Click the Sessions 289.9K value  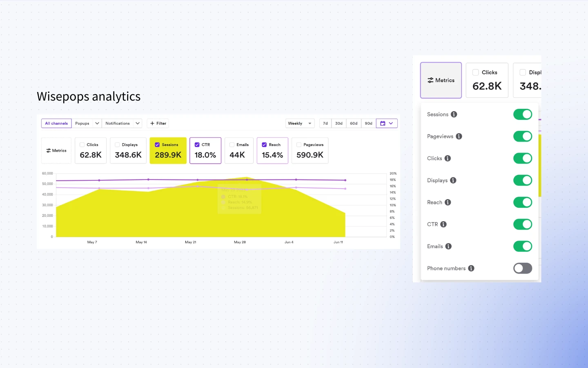[x=168, y=155]
